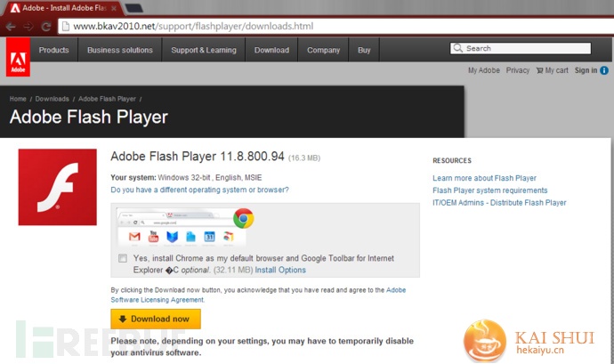
Task: Click the Chrome logo in the offer box
Action: click(x=243, y=218)
